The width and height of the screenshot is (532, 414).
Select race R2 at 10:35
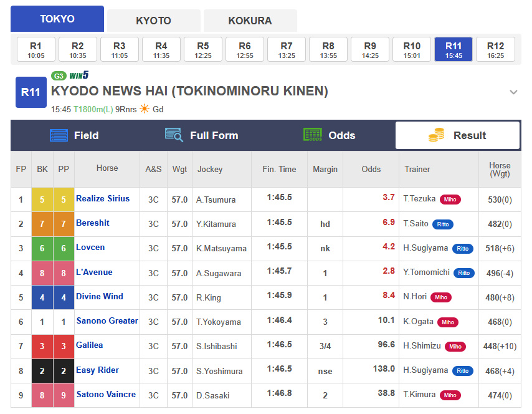point(78,50)
